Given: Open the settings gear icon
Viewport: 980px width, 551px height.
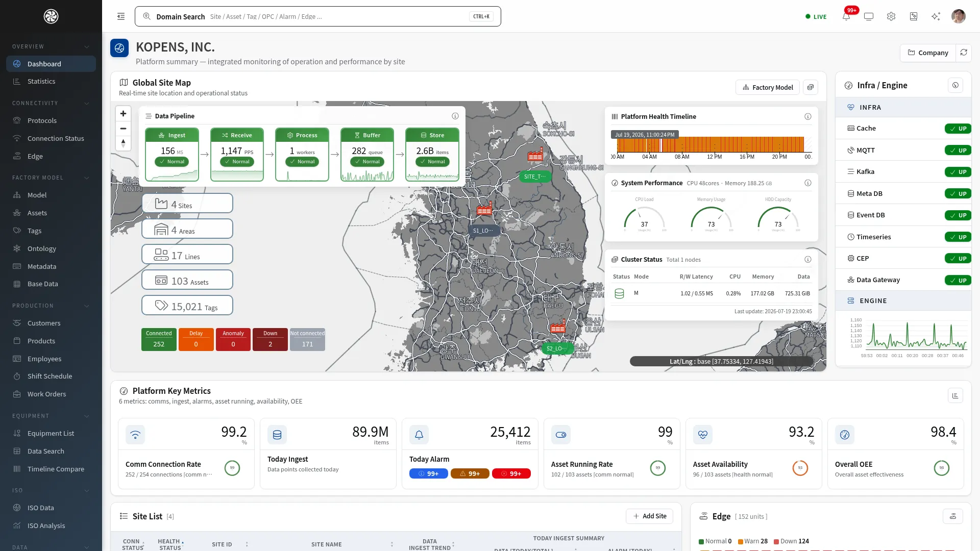Looking at the screenshot, I should (891, 16).
